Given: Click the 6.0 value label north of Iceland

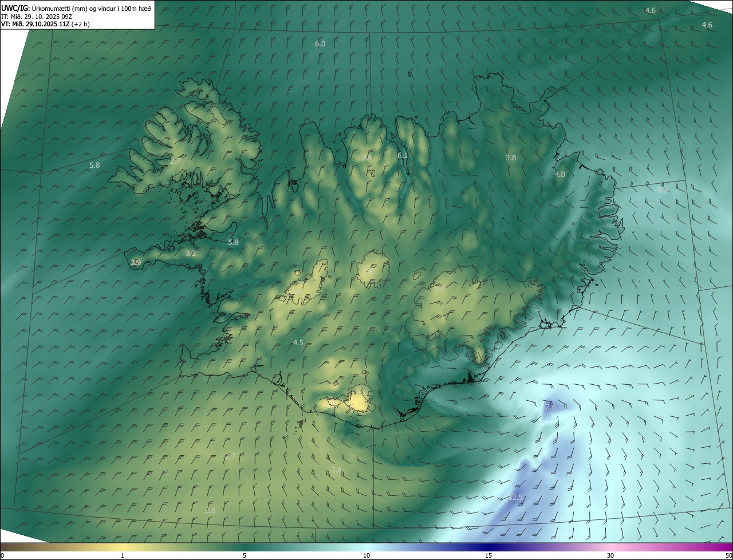Looking at the screenshot, I should click(320, 44).
